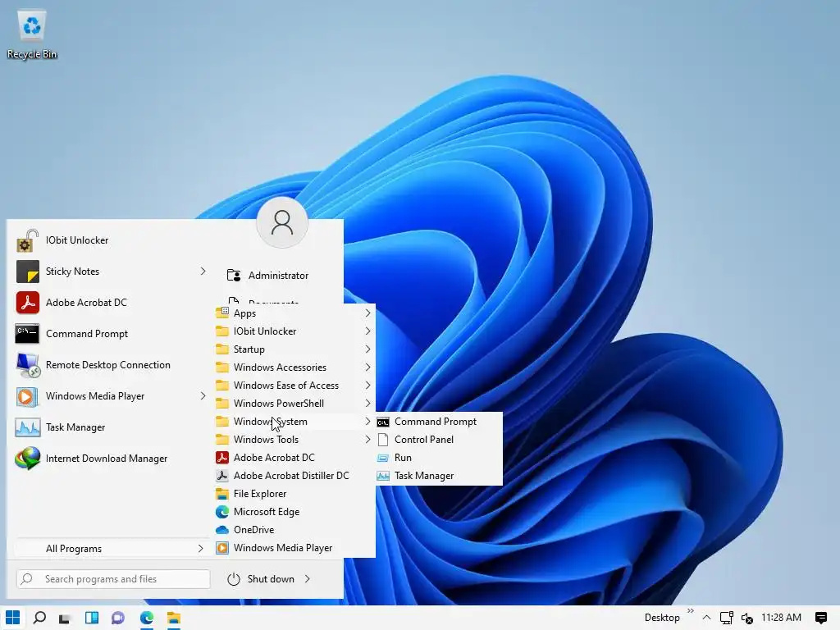840x630 pixels.
Task: Launch Adobe Acrobat DC from programs list
Action: pos(294,458)
